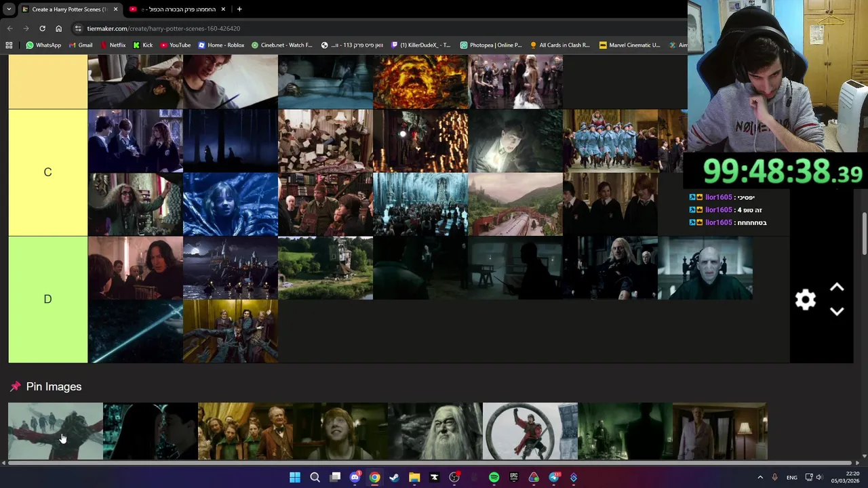Open Telegram from the taskbar

pos(554,477)
